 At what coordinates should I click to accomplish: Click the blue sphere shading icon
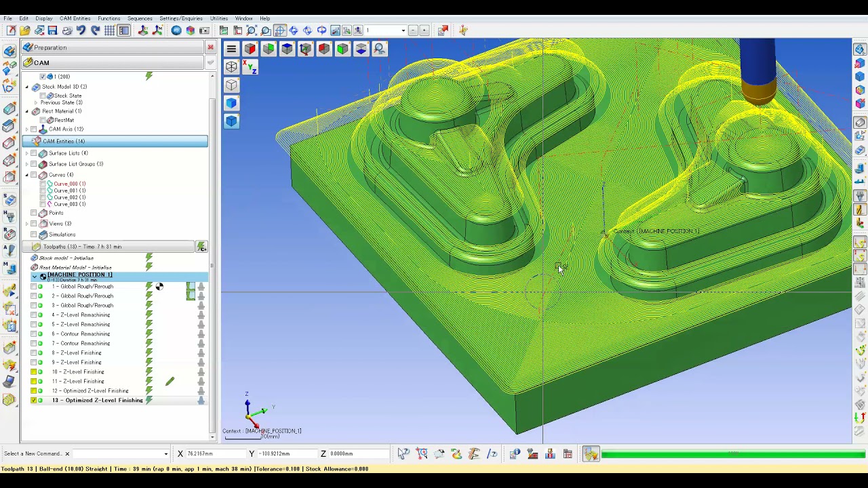176,30
